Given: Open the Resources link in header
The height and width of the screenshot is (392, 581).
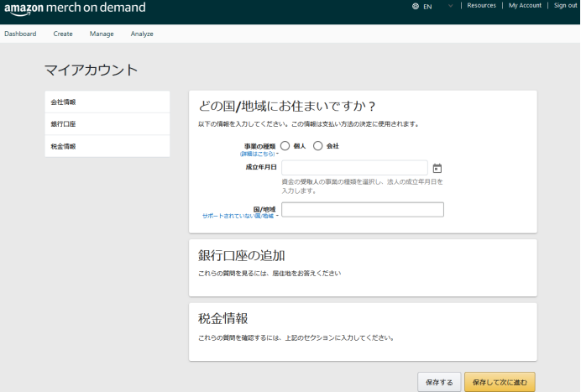Looking at the screenshot, I should tap(481, 6).
